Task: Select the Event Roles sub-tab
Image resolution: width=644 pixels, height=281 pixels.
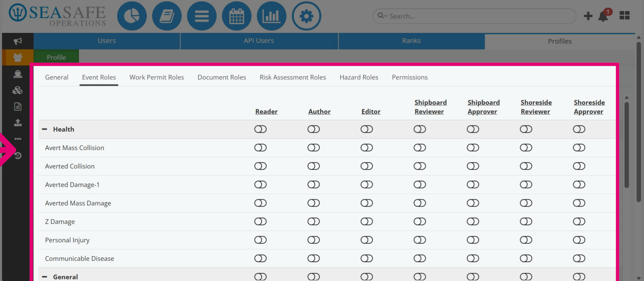Action: [99, 77]
